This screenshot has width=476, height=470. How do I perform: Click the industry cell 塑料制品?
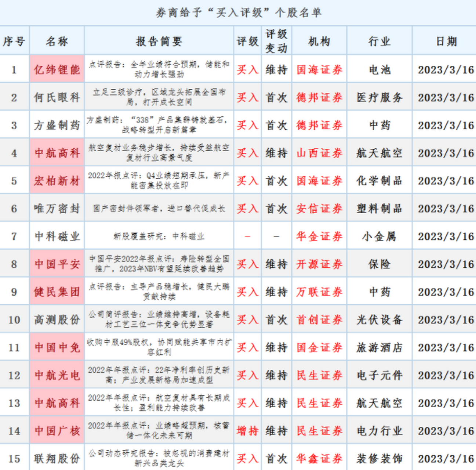(x=379, y=209)
